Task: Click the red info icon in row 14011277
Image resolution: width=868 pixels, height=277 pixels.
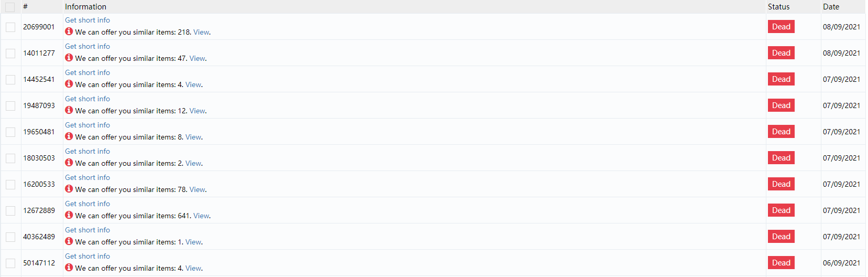Action: [69, 58]
